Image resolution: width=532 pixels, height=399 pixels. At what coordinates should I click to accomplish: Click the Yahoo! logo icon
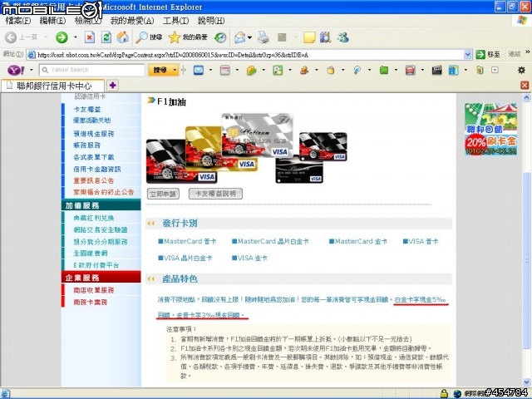tap(16, 70)
